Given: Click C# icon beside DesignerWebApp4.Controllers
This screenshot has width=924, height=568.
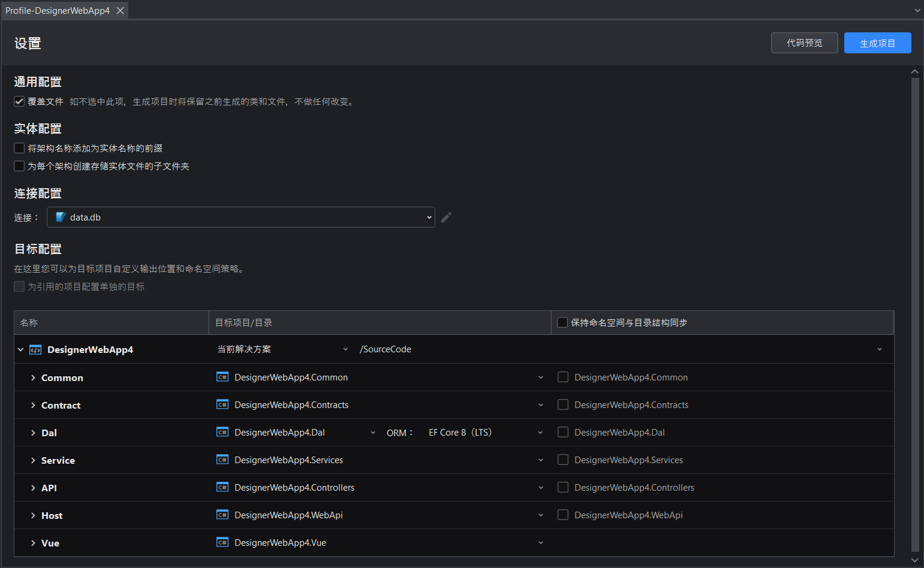Looking at the screenshot, I should [222, 487].
